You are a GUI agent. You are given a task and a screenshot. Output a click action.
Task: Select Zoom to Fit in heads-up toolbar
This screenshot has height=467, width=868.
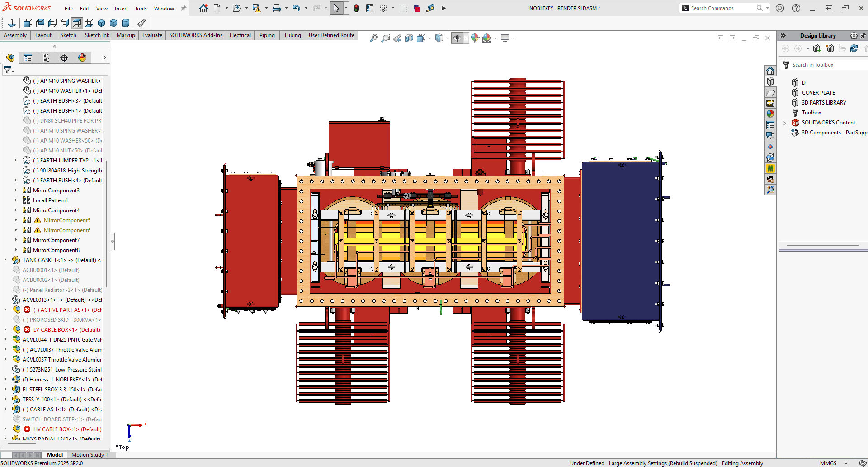click(x=374, y=38)
